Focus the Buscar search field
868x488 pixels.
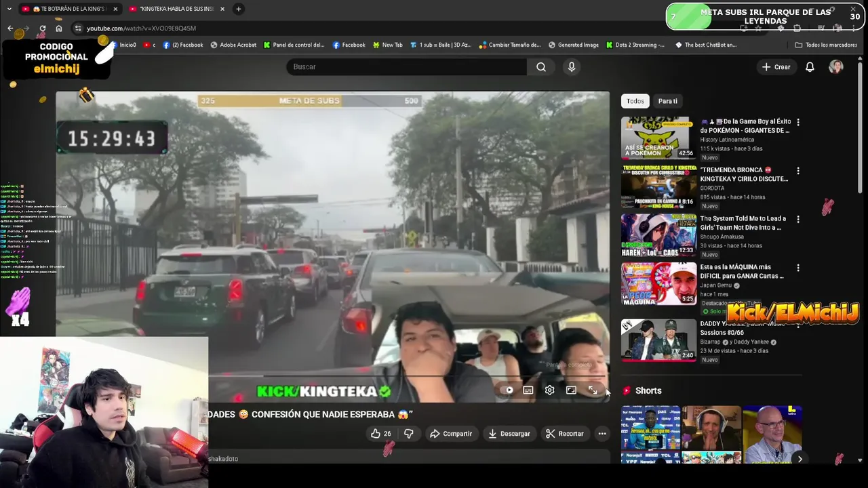click(x=407, y=67)
